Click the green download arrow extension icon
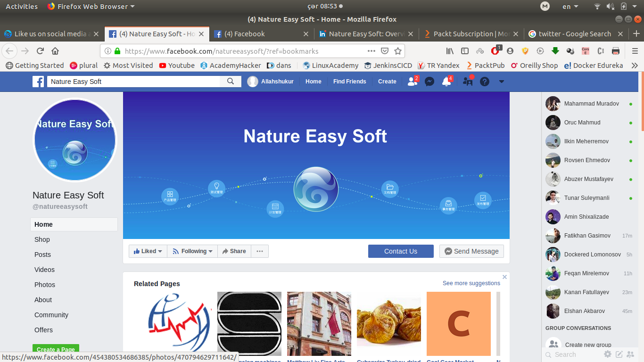The image size is (644, 362). [555, 51]
